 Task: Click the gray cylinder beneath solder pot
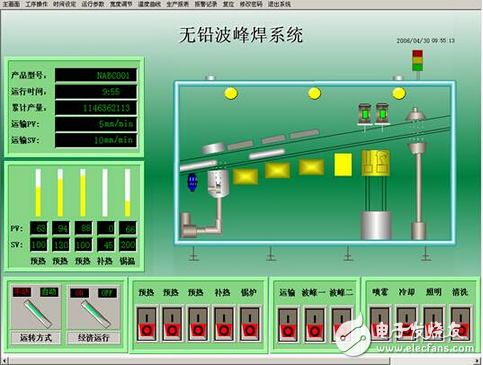(376, 225)
